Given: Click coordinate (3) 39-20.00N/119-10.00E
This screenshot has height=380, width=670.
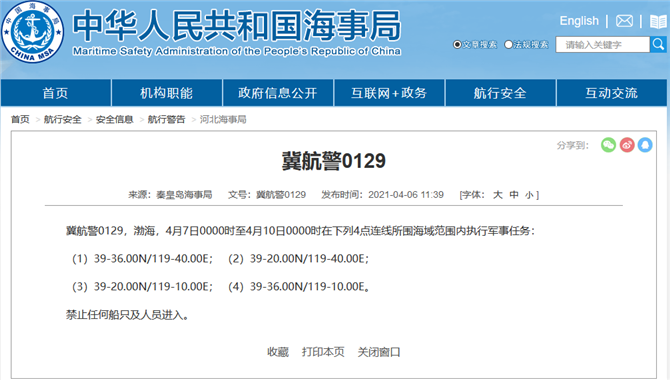Looking at the screenshot, I should tap(142, 286).
